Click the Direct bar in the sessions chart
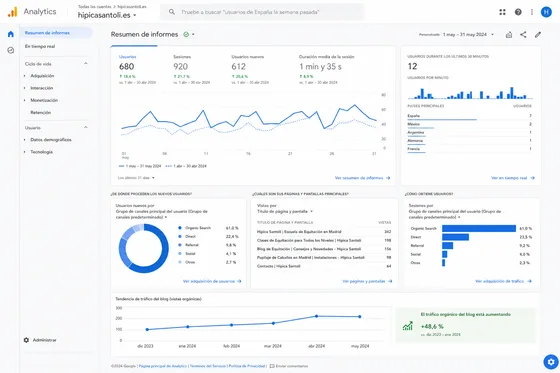 coord(455,237)
